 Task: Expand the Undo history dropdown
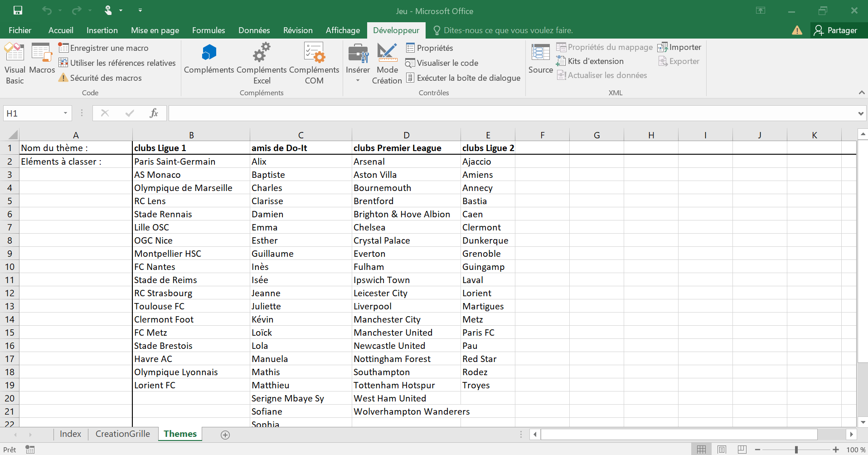point(60,10)
